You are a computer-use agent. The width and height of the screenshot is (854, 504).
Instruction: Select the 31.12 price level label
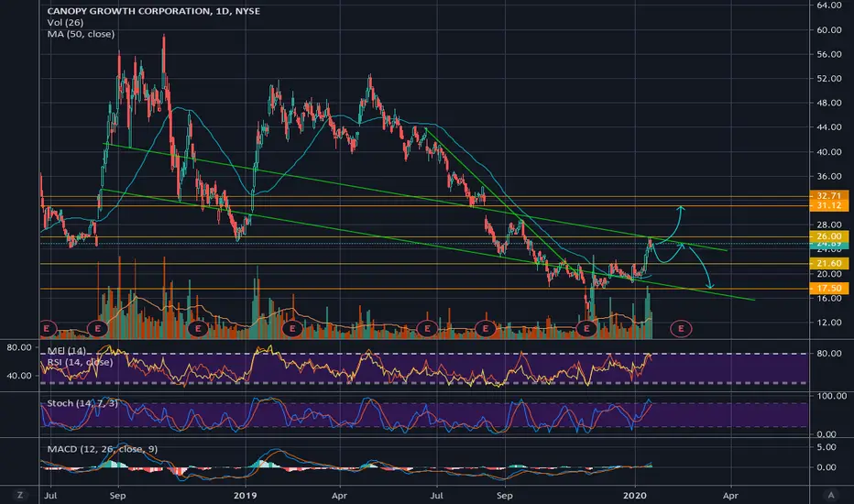(828, 205)
